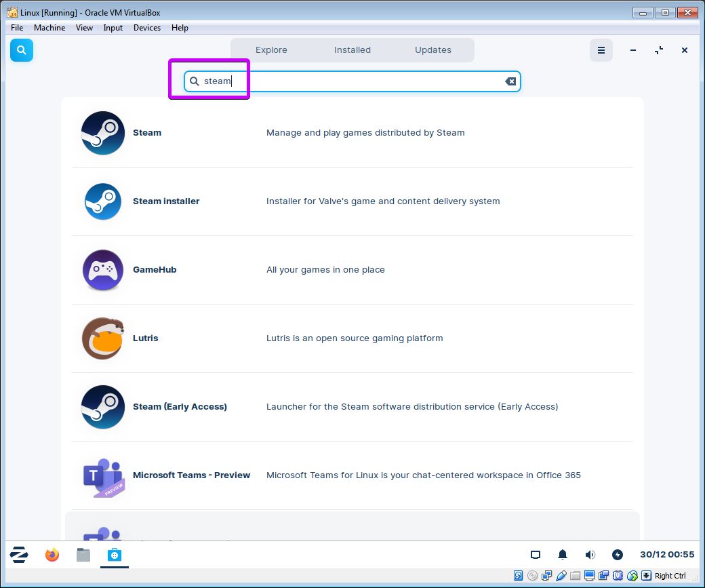Screen dimensions: 705x588
Task: Click the Steam (Early Access) icon
Action: (103, 407)
